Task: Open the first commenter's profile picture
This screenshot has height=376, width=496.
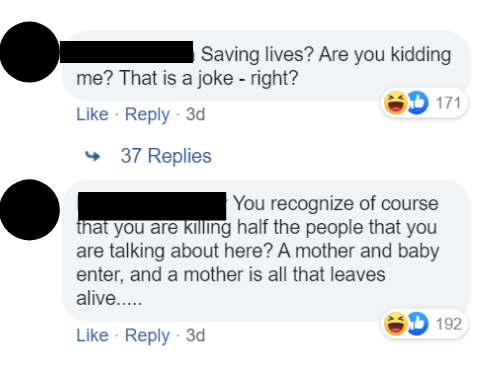Action: 29,52
